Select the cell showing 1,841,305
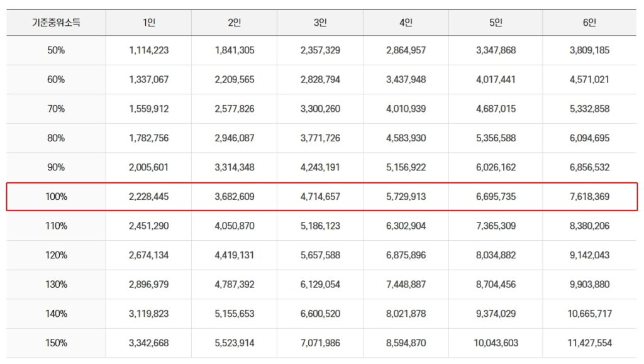Image resolution: width=644 pixels, height=364 pixels. coord(235,50)
